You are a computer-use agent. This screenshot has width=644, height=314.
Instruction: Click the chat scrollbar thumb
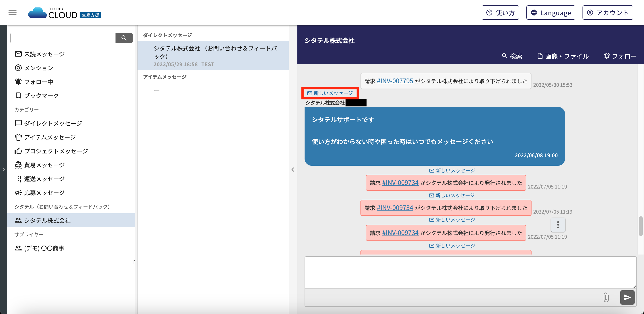tap(640, 226)
